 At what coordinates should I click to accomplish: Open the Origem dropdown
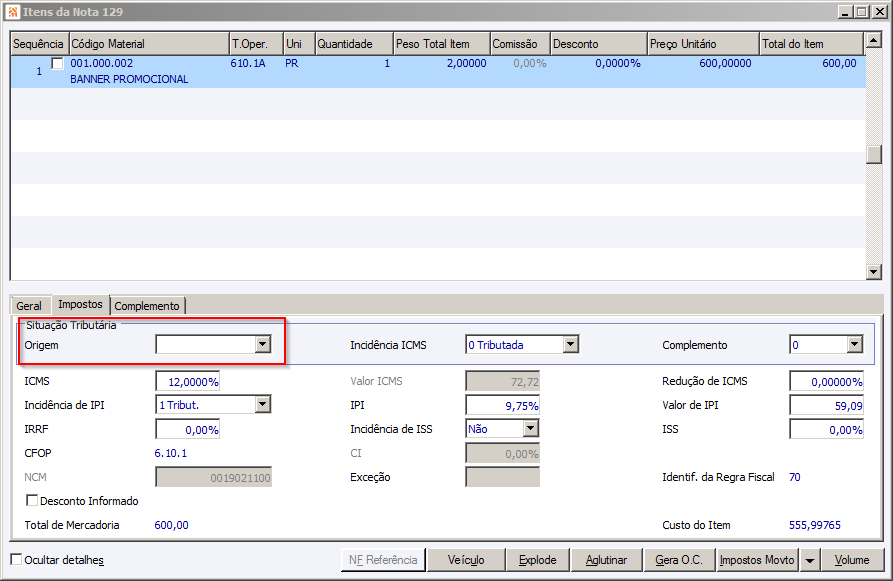pyautogui.click(x=263, y=344)
